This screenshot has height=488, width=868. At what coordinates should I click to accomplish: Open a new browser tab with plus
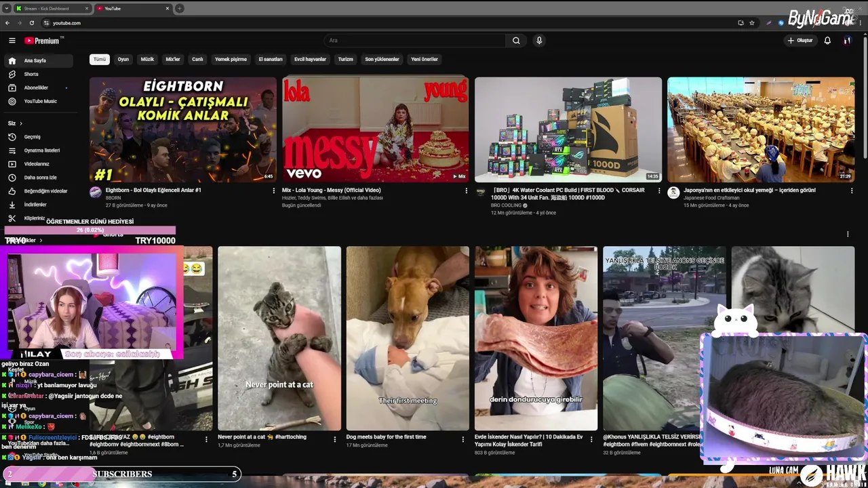coord(179,9)
